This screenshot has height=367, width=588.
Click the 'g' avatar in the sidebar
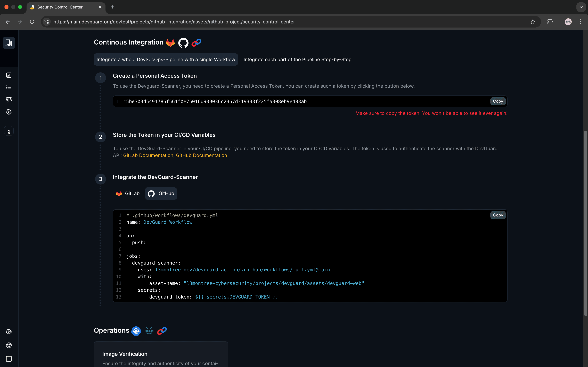coord(9,131)
